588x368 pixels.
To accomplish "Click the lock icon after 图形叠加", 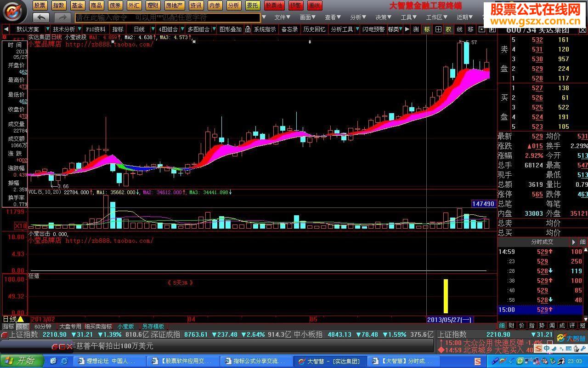I will (x=248, y=29).
